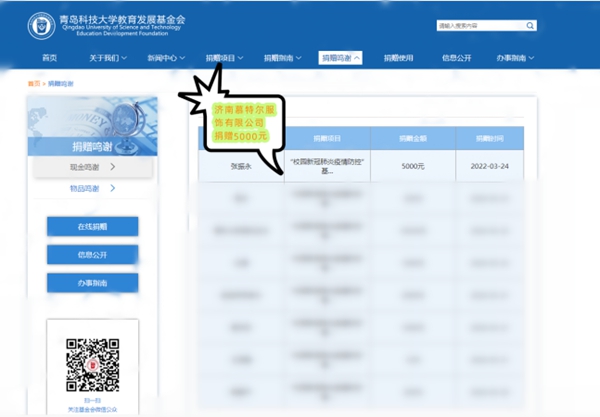
Task: Open the 捐赠使用 menu item
Action: click(x=399, y=58)
